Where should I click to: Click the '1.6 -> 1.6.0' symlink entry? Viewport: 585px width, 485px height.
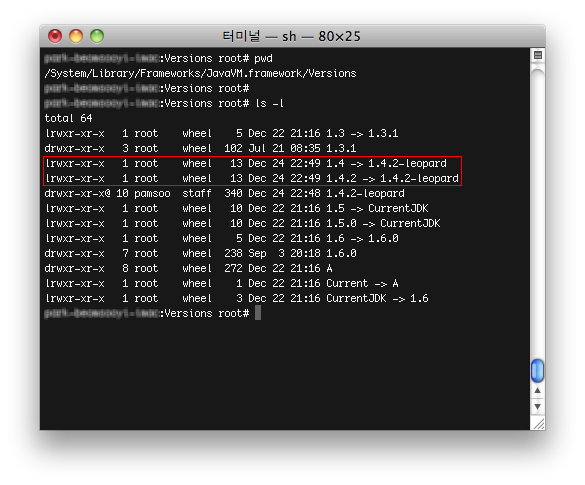pyautogui.click(x=363, y=238)
